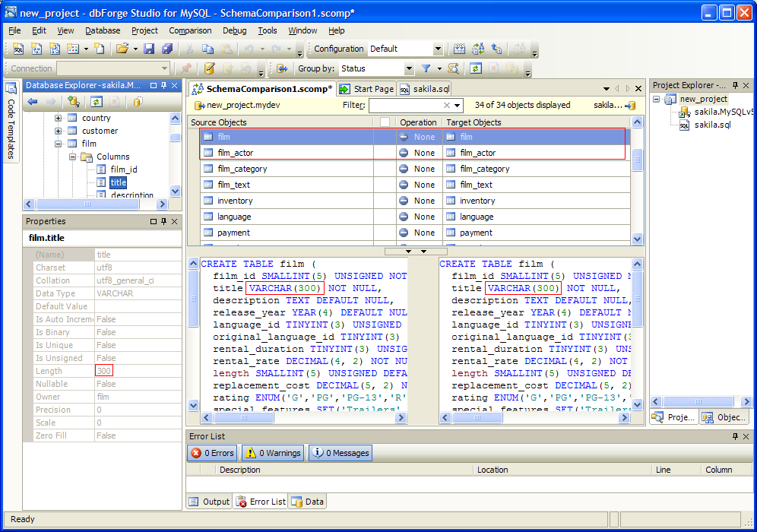Pin the Database Explorer panel
The image size is (757, 532).
point(164,85)
